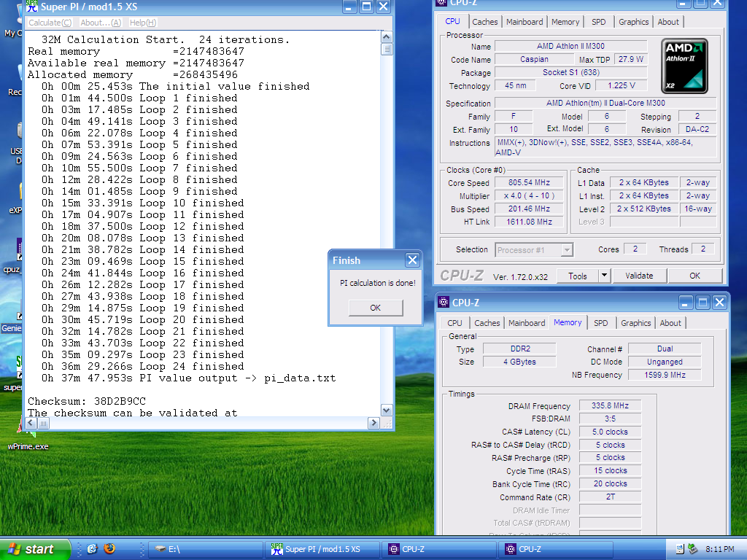The width and height of the screenshot is (747, 560).
Task: Click the Tools button in CPU-Z
Action: [578, 276]
